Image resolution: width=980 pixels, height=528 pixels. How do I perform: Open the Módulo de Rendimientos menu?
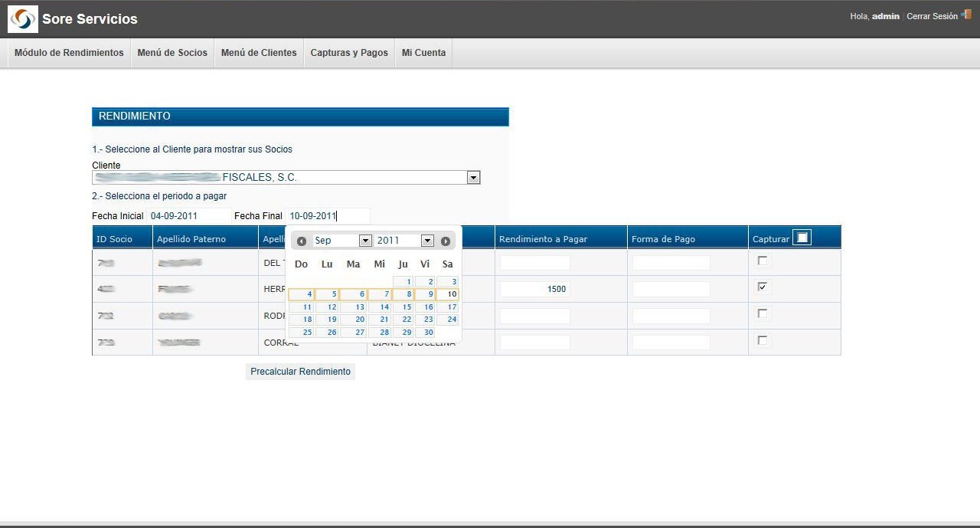[69, 53]
